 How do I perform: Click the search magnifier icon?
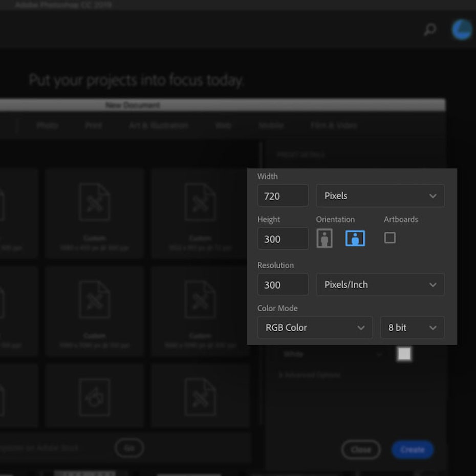point(430,30)
